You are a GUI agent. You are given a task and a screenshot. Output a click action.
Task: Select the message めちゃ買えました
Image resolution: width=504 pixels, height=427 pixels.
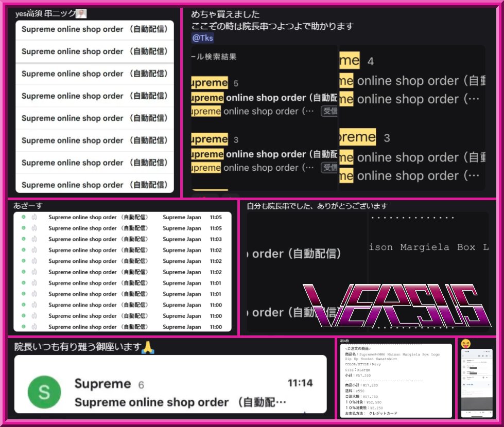pyautogui.click(x=225, y=14)
